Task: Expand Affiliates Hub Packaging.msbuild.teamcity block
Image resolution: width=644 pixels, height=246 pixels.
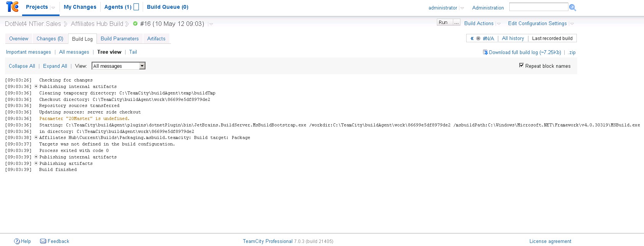Action: (36, 137)
